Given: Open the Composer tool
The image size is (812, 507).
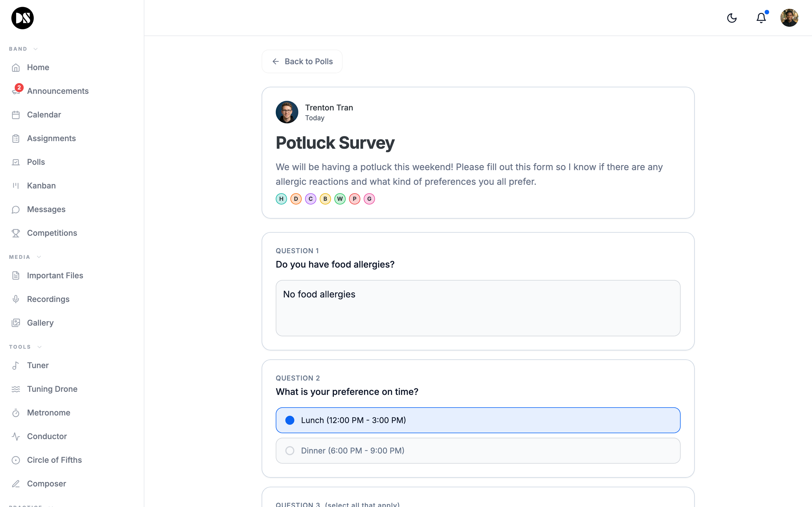Looking at the screenshot, I should 46,484.
